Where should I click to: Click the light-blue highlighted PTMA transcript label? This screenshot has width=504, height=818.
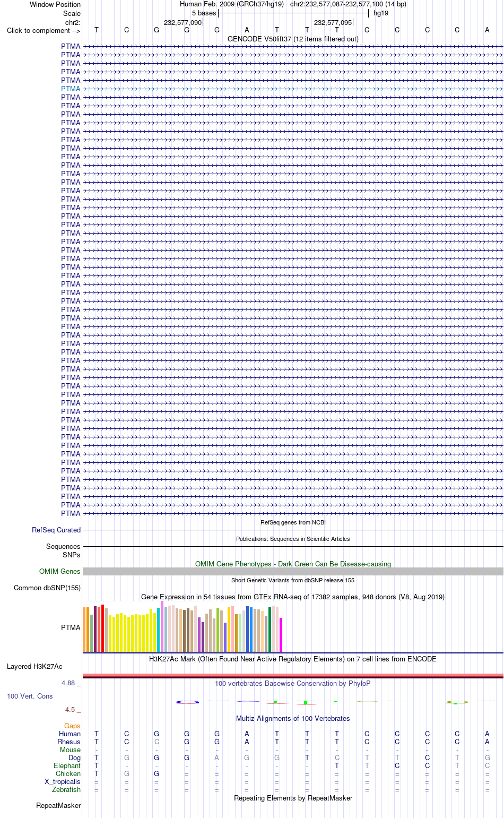pyautogui.click(x=71, y=89)
